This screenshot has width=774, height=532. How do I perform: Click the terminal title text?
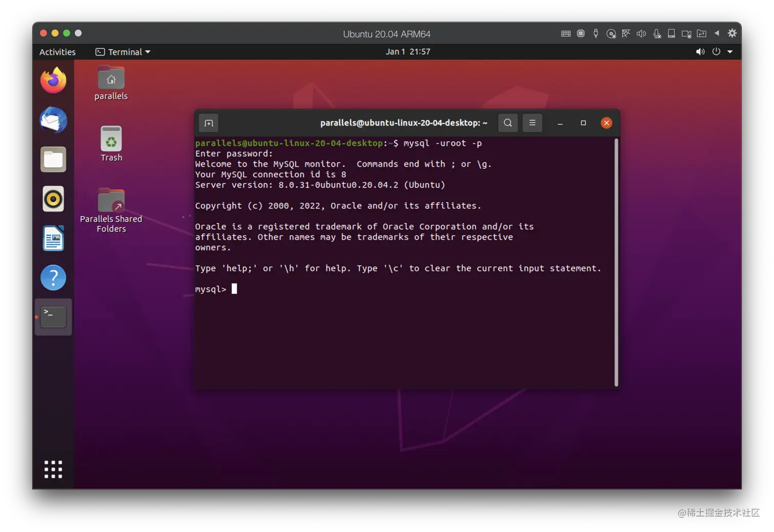click(403, 123)
